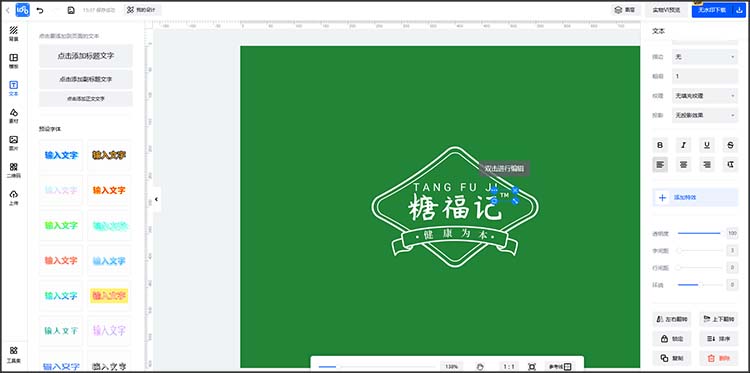Open the 描边 stroke dropdown

705,57
